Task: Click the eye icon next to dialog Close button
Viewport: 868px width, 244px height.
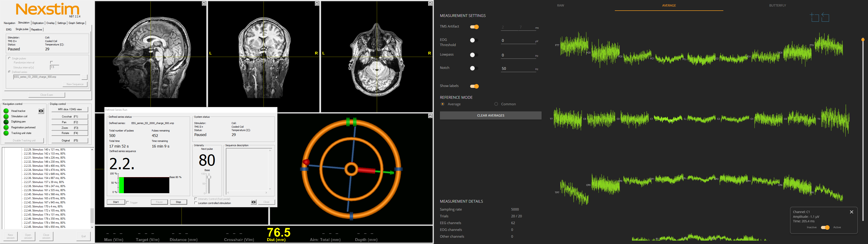Action: coord(254,202)
